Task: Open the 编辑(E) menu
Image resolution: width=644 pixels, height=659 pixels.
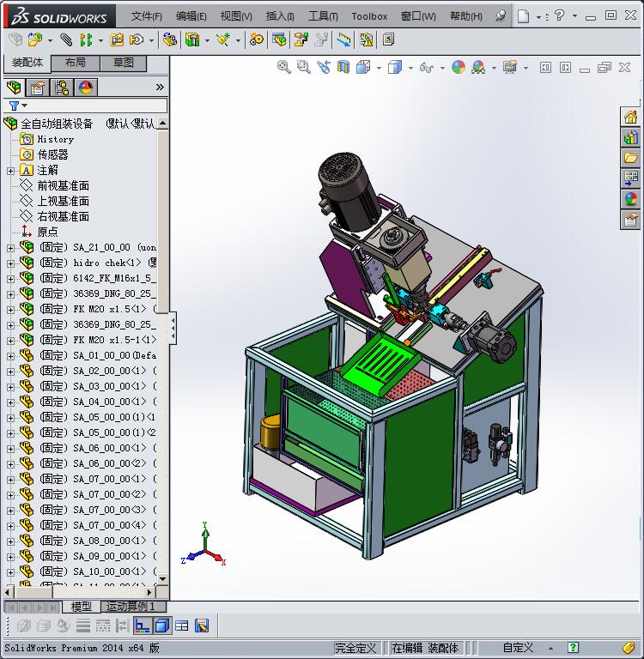Action: (191, 16)
